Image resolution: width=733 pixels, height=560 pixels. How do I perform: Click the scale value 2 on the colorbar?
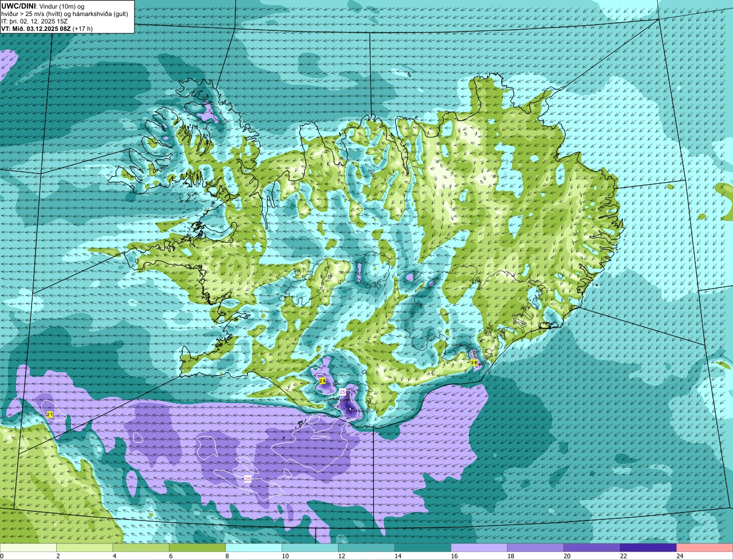(x=58, y=556)
